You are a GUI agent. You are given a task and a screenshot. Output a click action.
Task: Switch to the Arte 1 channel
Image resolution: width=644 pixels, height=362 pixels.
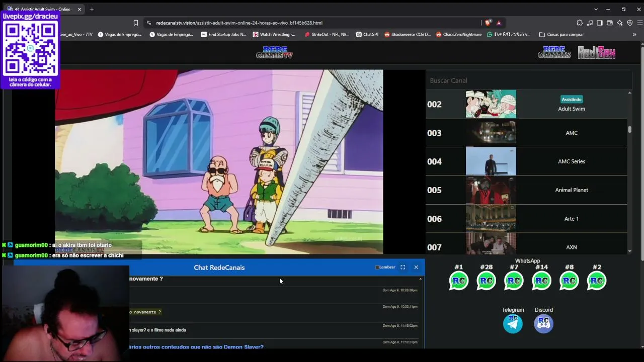(x=526, y=219)
